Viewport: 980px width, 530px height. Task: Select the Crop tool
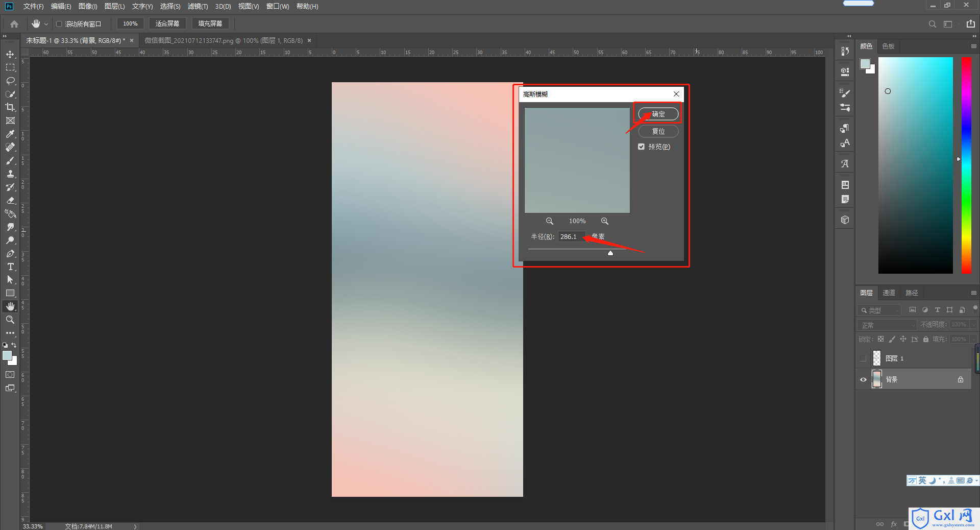10,107
